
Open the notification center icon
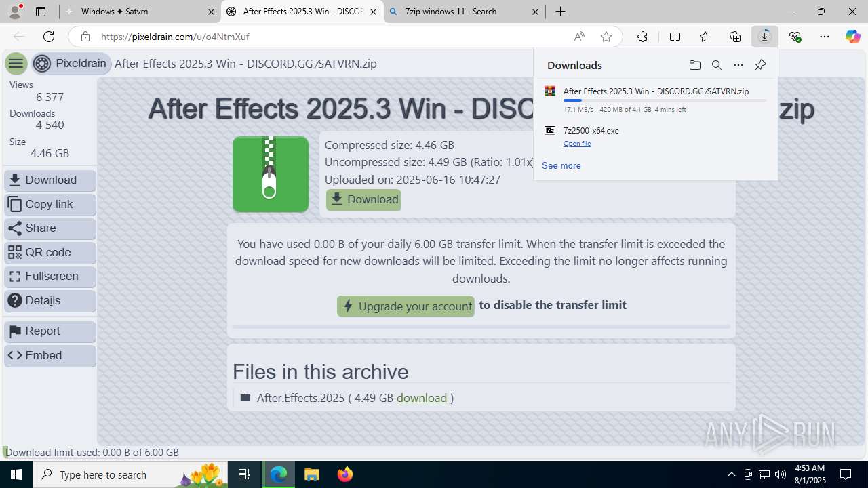pos(846,474)
